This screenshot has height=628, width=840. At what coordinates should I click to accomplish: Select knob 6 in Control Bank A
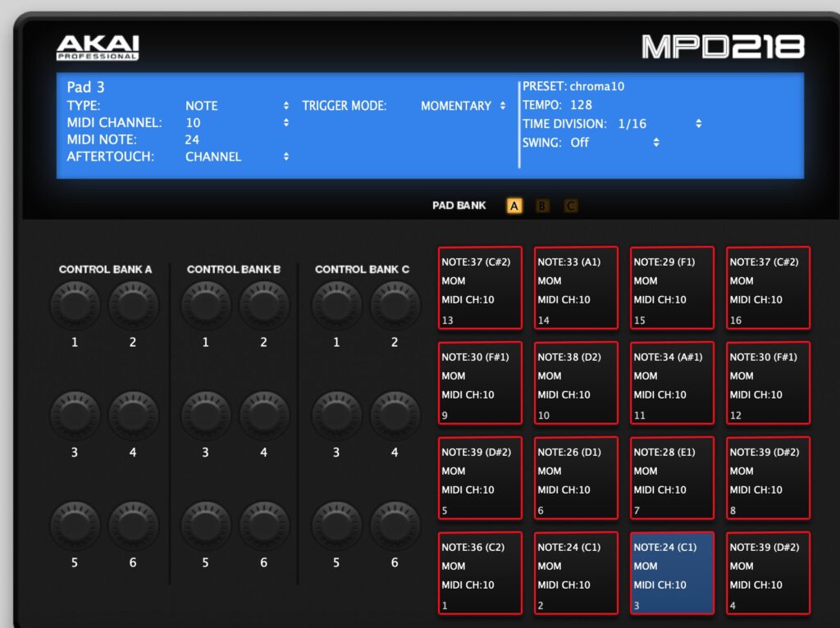pos(134,526)
